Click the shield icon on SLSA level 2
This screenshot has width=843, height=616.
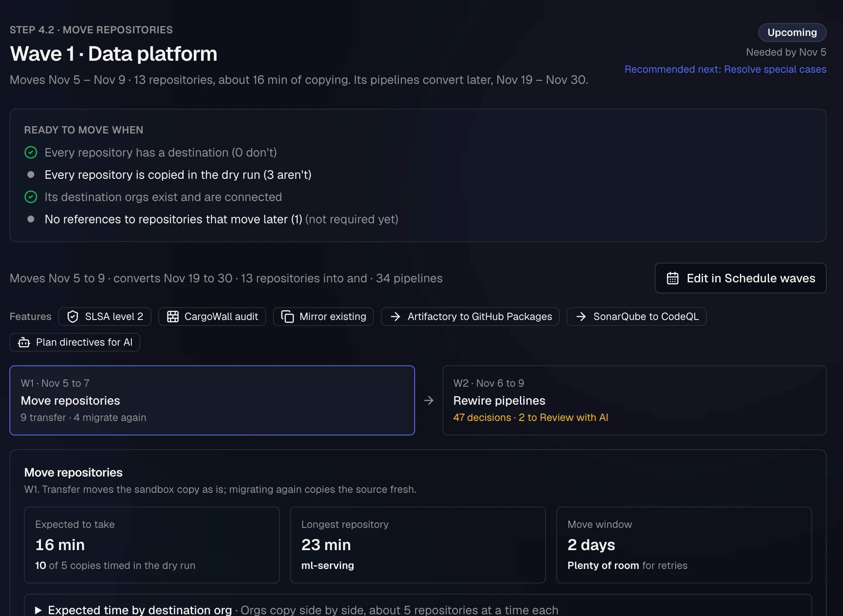point(73,317)
